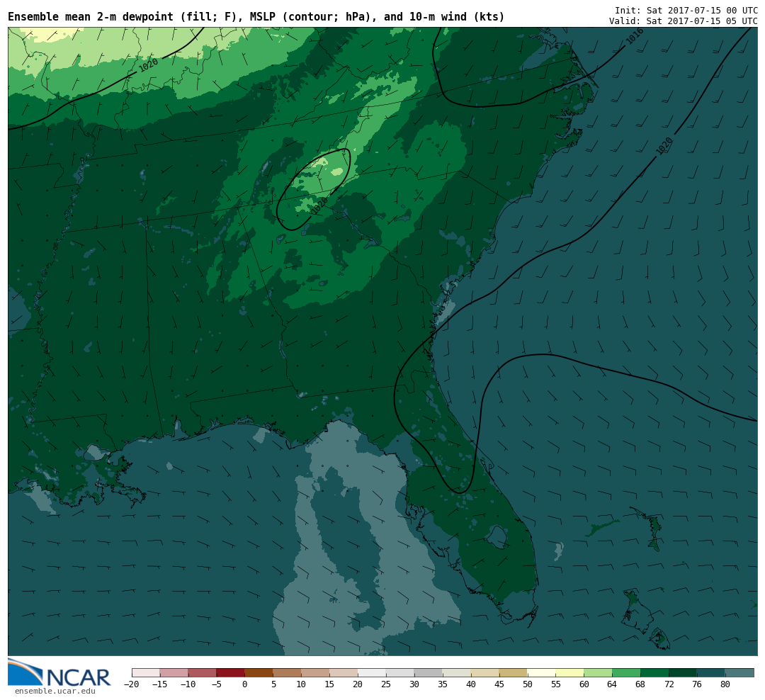
Task: Pick the last colorbar swatch after 80
Action: [739, 672]
